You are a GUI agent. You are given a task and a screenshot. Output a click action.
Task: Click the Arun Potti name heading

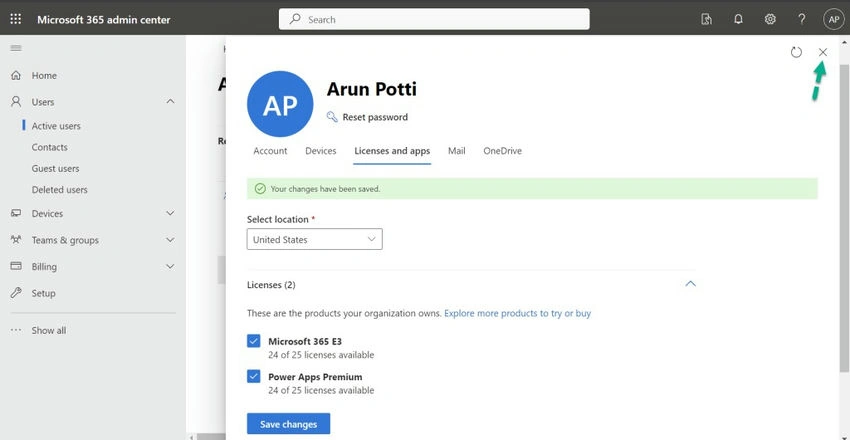click(x=371, y=88)
